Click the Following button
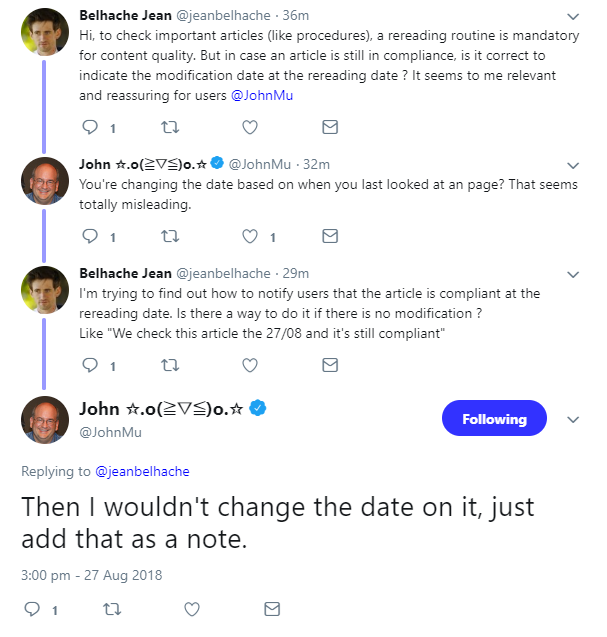Viewport: 607px width, 637px height. pos(494,419)
